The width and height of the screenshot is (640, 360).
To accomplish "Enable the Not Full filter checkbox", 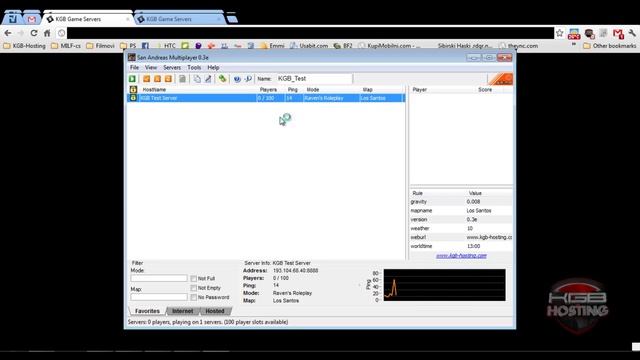I will [x=193, y=278].
